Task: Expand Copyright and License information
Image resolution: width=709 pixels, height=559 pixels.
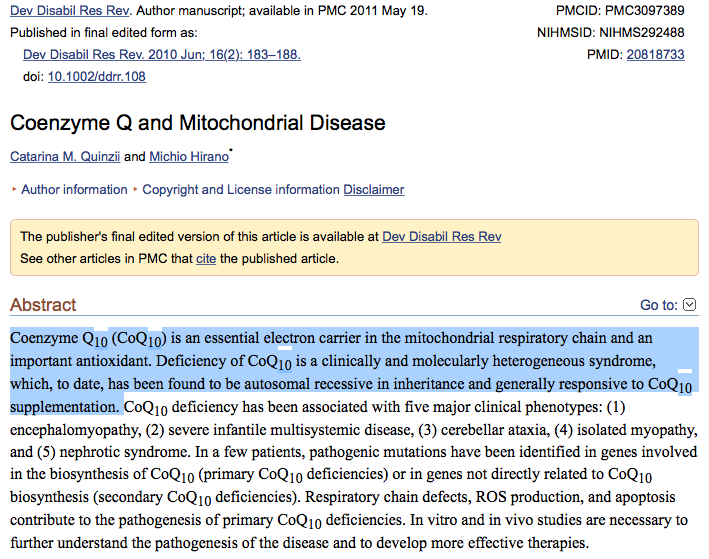Action: 241,190
